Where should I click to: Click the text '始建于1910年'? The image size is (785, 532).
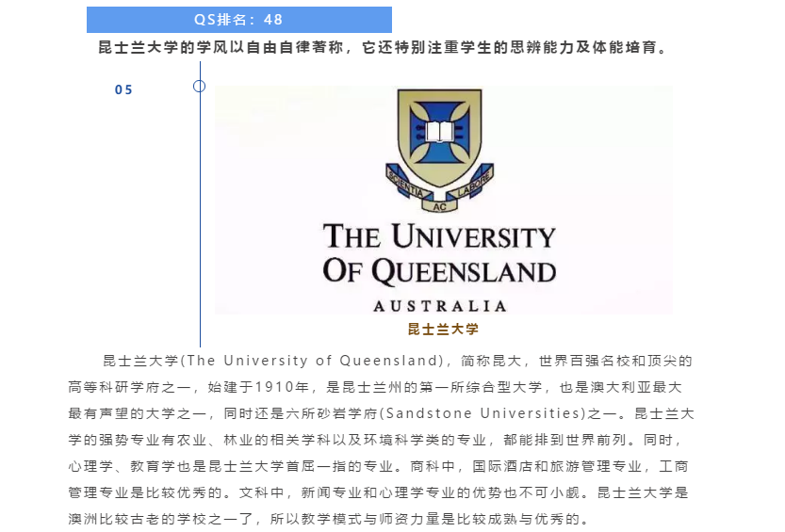(259, 387)
